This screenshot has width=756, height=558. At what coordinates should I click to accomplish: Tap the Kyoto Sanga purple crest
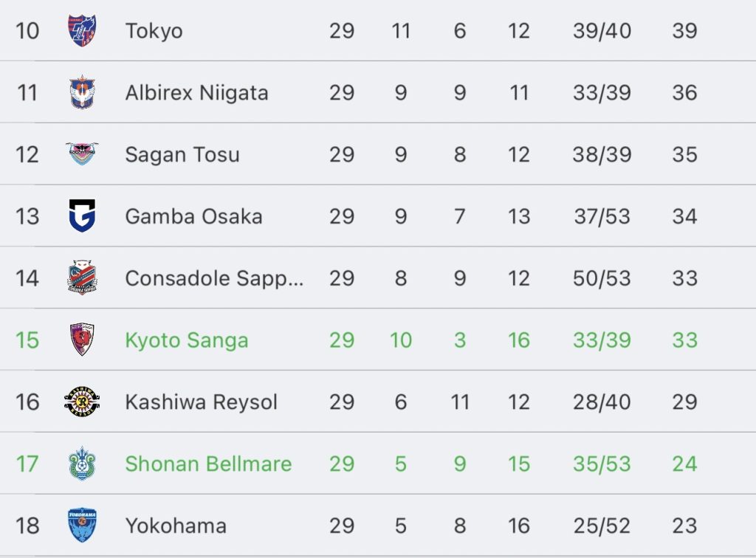click(x=82, y=340)
